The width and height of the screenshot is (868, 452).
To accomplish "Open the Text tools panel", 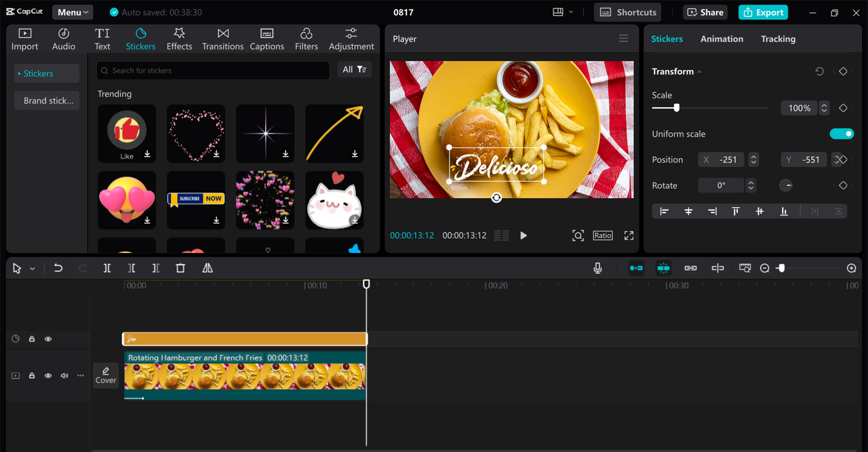I will click(x=102, y=39).
